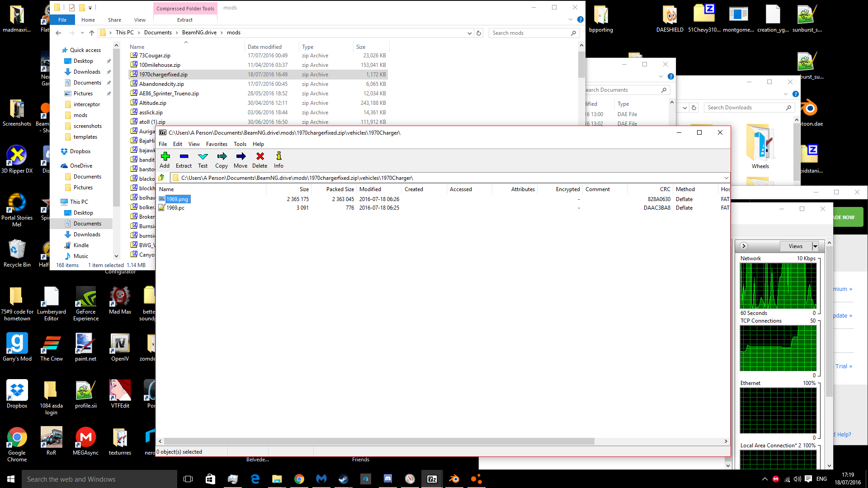
Task: Click the red Delete icon
Action: pyautogui.click(x=260, y=156)
